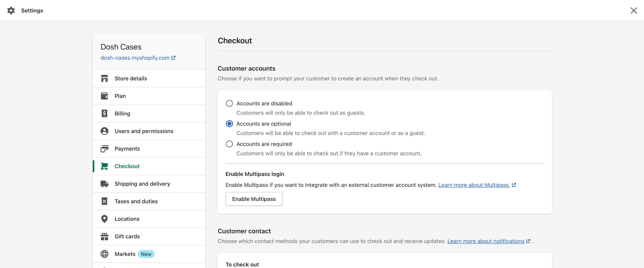Click the Enable Multipass login heading

tap(255, 174)
